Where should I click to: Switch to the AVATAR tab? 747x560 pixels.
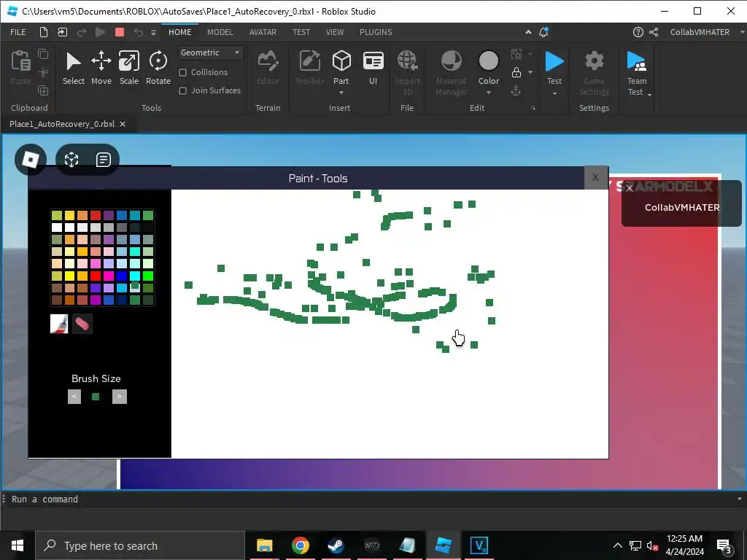pos(263,32)
